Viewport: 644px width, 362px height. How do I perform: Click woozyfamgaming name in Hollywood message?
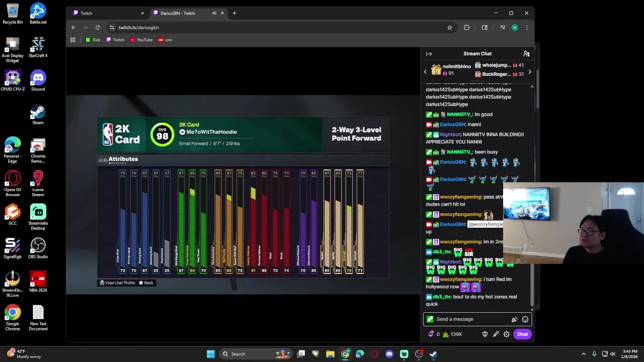460,280
